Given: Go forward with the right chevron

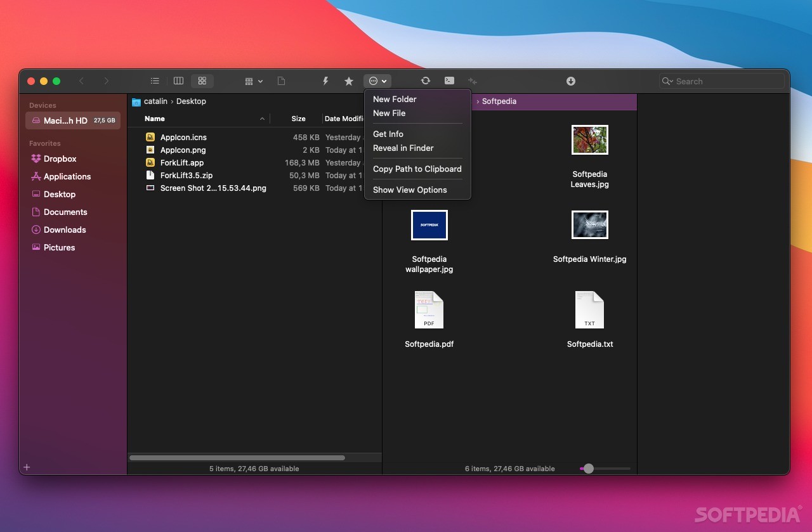Looking at the screenshot, I should 106,81.
